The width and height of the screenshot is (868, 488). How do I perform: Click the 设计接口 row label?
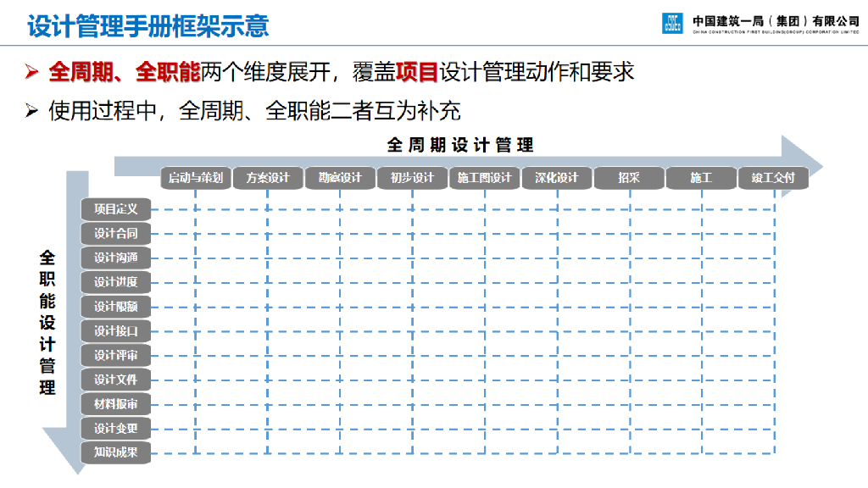115,331
